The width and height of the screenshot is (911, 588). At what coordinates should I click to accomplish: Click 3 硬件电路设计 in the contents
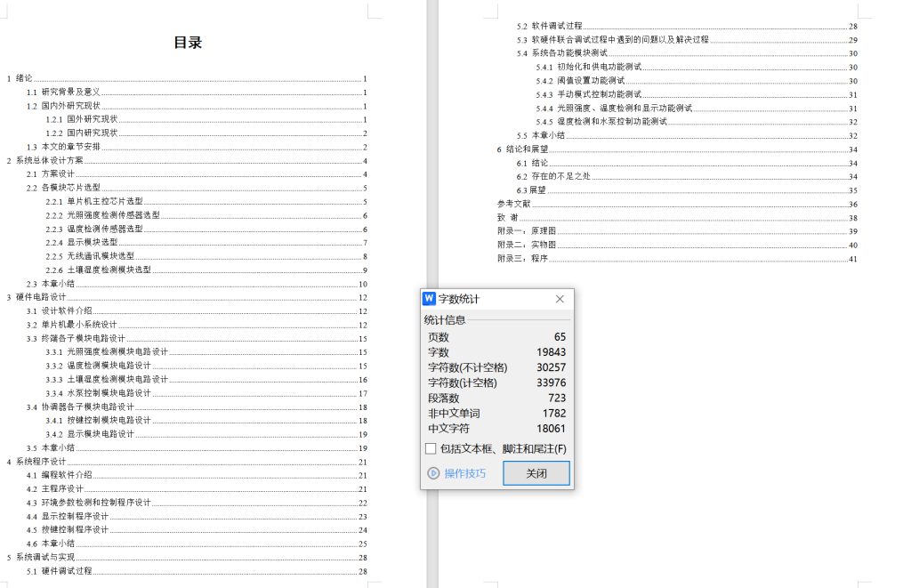click(38, 297)
